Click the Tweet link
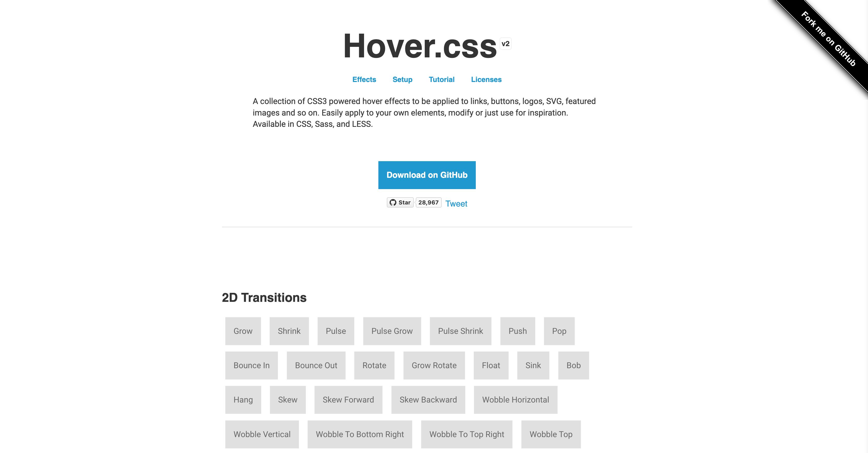 pos(456,203)
